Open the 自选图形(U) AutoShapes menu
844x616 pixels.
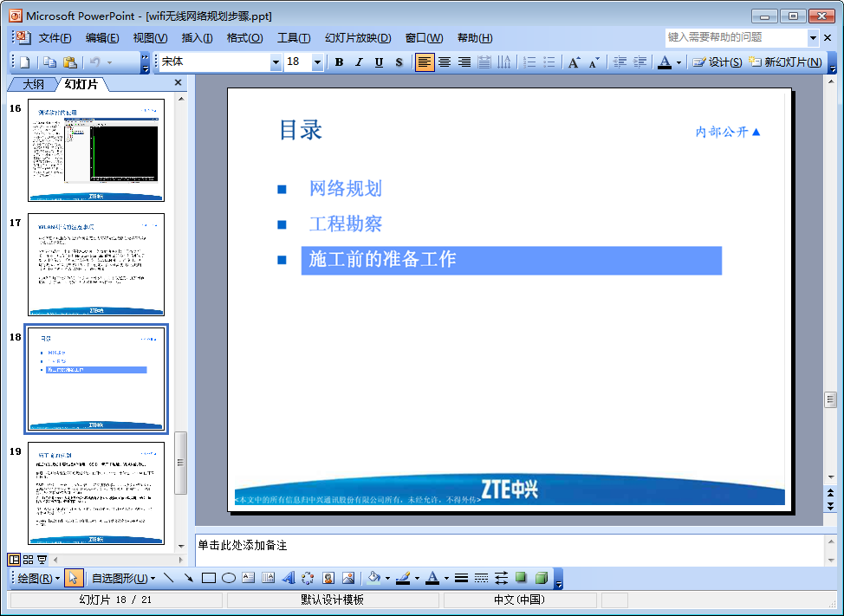[123, 579]
